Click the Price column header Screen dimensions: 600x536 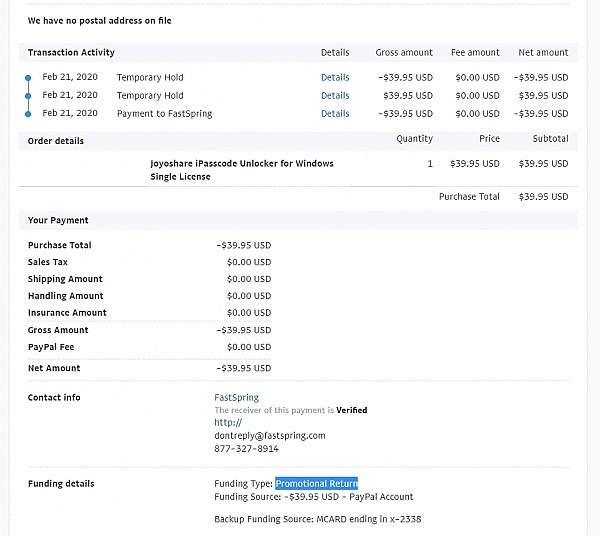pos(489,138)
